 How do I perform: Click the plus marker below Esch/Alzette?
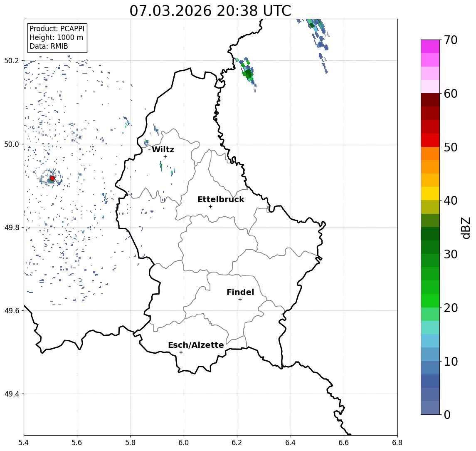tap(181, 352)
